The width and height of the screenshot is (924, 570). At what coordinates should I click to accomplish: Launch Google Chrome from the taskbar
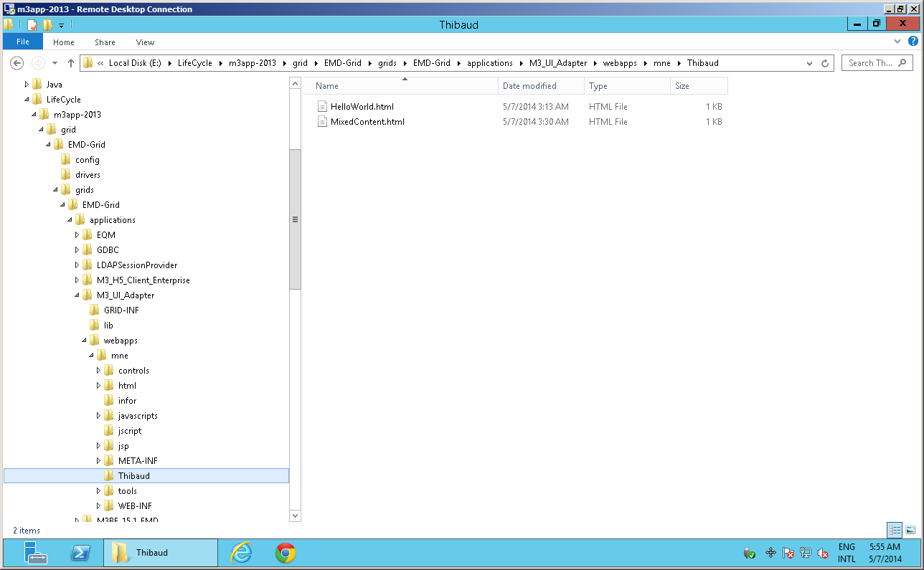click(x=286, y=553)
